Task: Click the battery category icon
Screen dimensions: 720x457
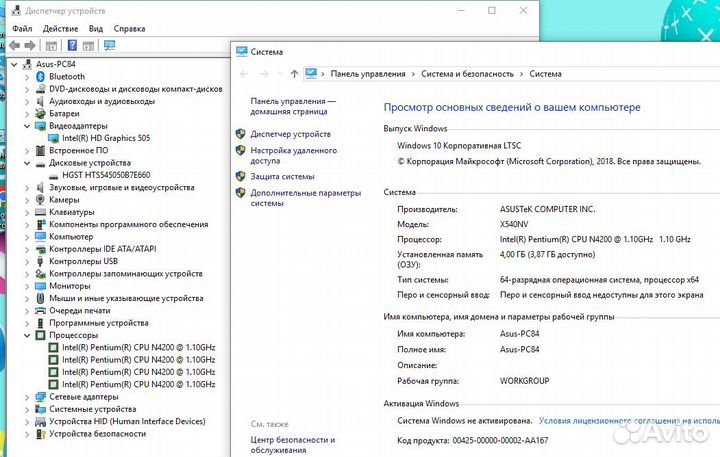Action: (x=40, y=113)
